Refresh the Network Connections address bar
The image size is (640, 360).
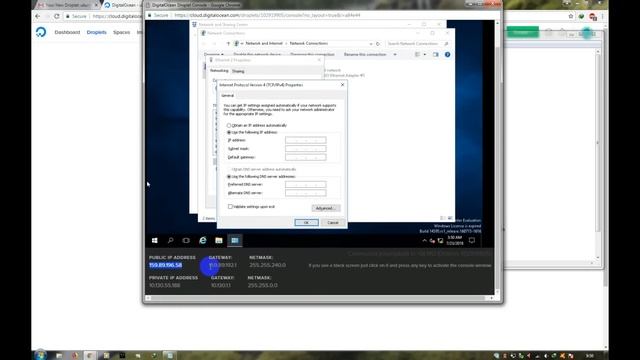click(378, 44)
